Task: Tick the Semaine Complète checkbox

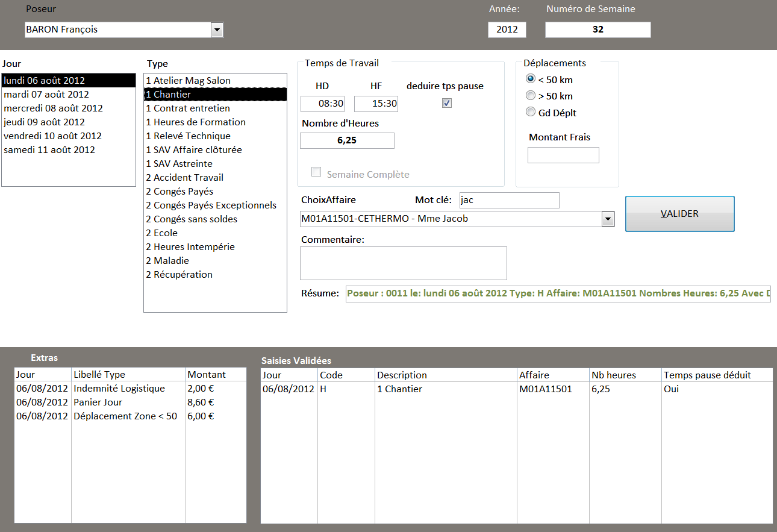Action: tap(316, 172)
